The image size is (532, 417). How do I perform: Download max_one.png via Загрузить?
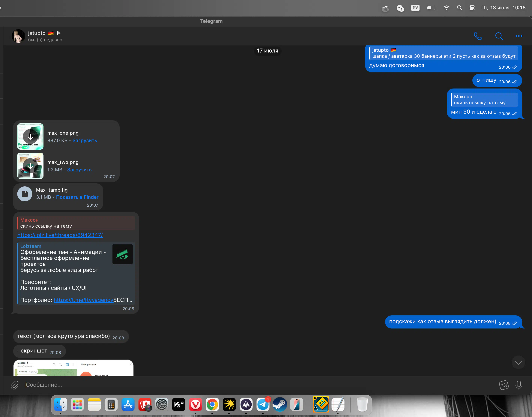[85, 140]
